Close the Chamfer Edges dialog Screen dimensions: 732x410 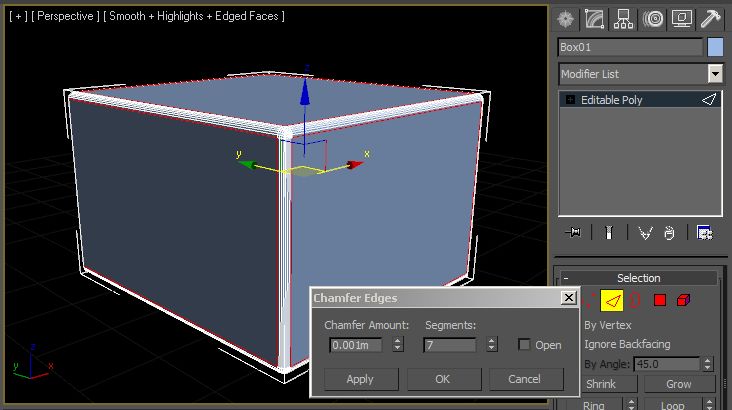(x=569, y=297)
